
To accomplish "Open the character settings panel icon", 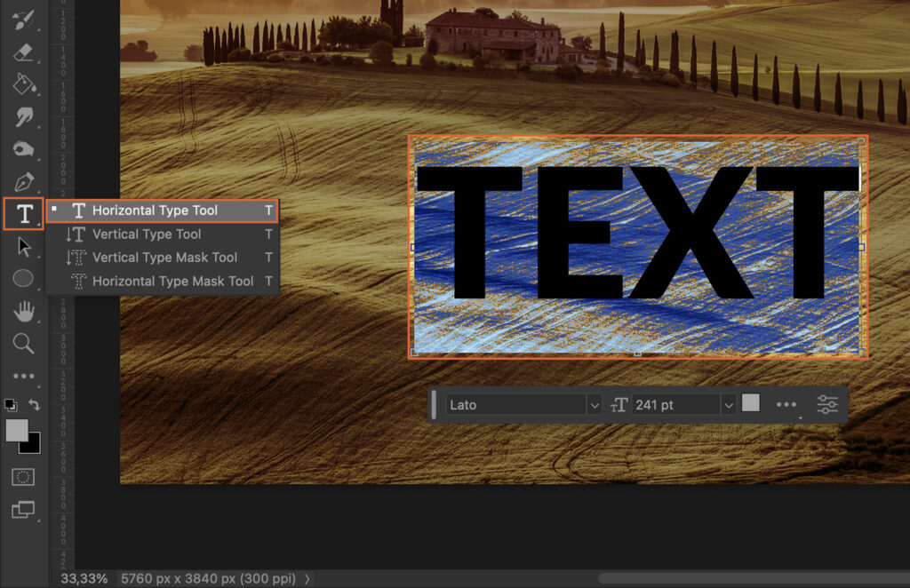I will pos(826,403).
